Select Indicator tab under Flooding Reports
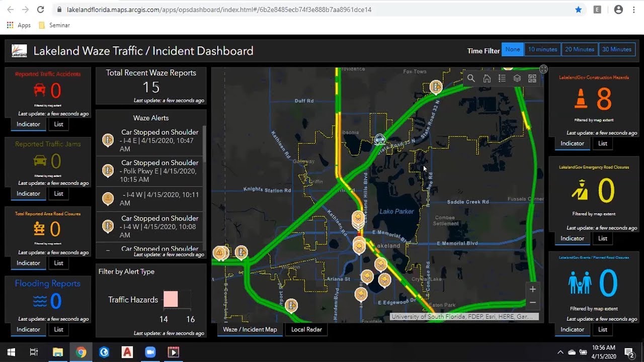This screenshot has height=362, width=644. pyautogui.click(x=28, y=329)
